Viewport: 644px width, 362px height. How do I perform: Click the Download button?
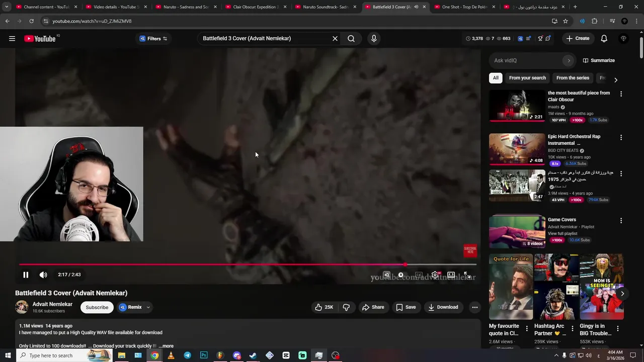(443, 307)
